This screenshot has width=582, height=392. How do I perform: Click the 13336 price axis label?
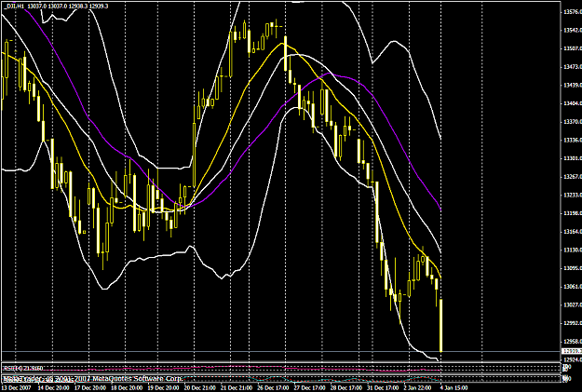click(x=573, y=141)
